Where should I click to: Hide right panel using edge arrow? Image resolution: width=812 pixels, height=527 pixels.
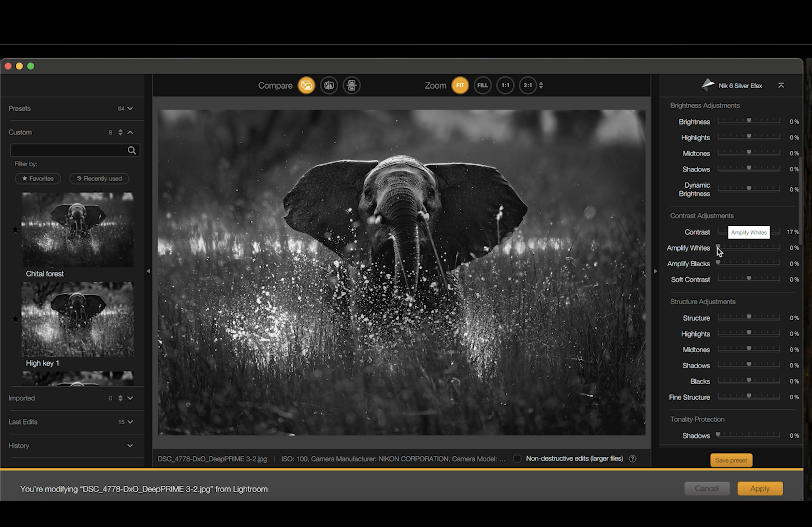pyautogui.click(x=655, y=271)
